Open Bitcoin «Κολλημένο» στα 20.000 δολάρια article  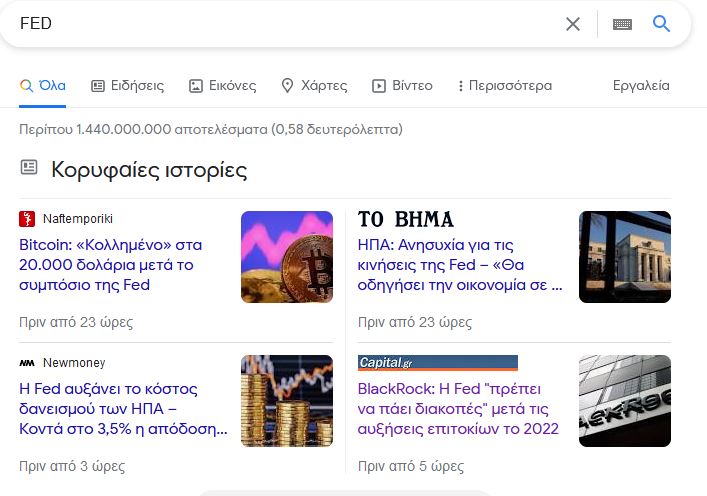pyautogui.click(x=110, y=265)
